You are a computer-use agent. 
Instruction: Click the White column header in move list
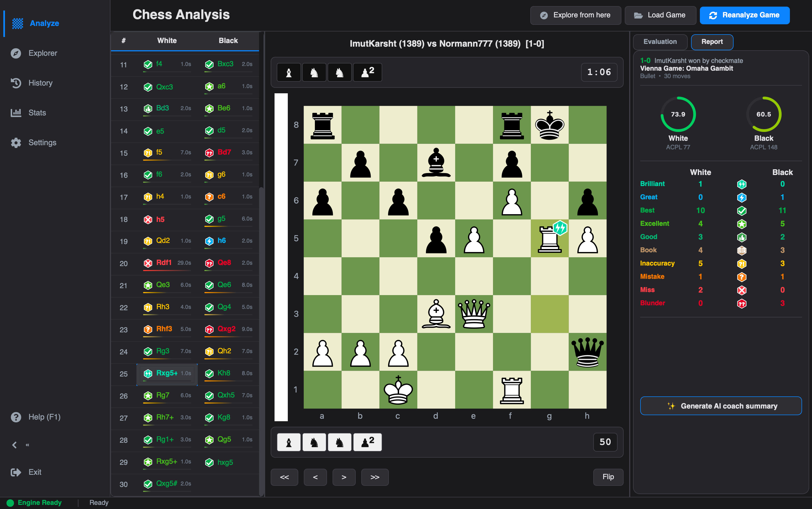click(x=167, y=41)
